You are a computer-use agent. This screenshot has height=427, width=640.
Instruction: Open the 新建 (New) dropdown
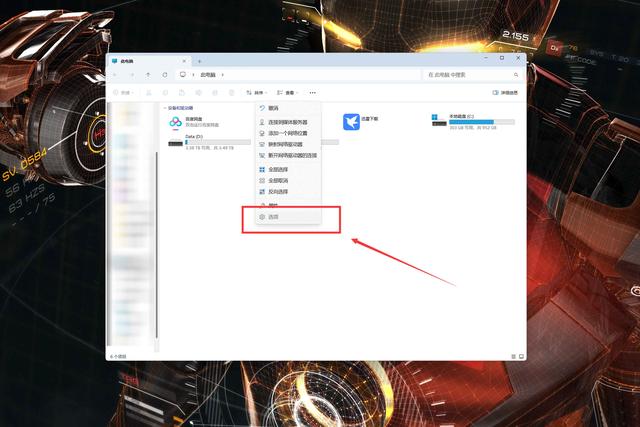tap(123, 93)
